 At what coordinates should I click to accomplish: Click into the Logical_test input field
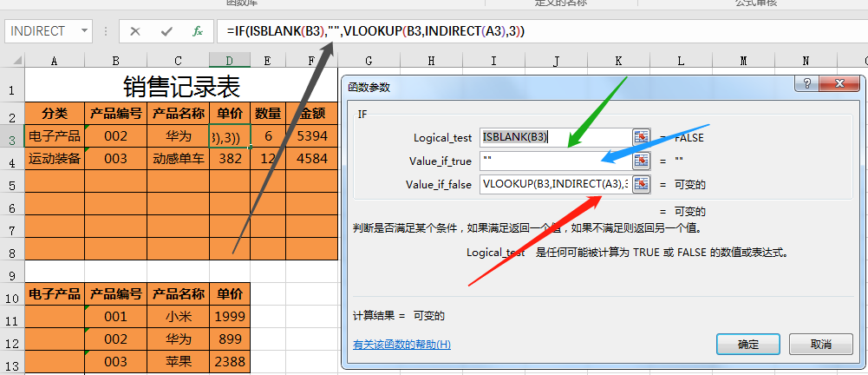click(555, 137)
